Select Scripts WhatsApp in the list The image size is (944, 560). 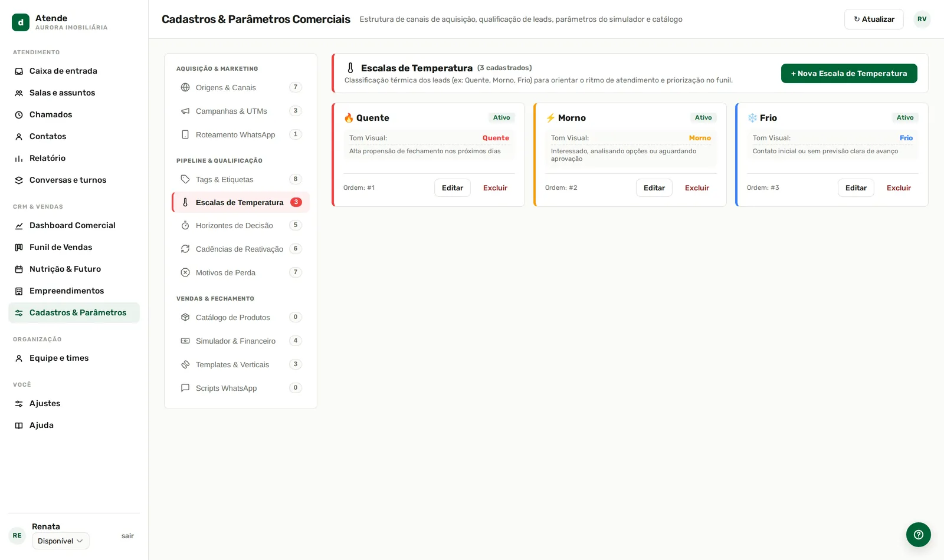(x=241, y=388)
